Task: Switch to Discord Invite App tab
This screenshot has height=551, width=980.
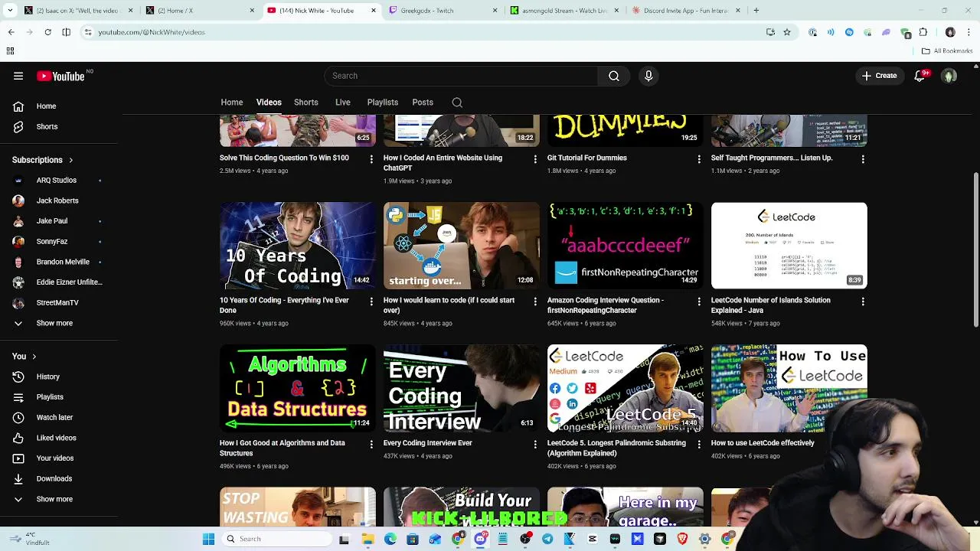Action: tap(686, 10)
